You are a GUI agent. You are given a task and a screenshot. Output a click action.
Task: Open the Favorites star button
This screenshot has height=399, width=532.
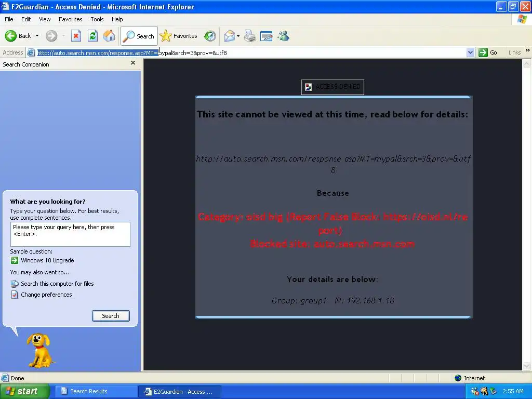(179, 36)
